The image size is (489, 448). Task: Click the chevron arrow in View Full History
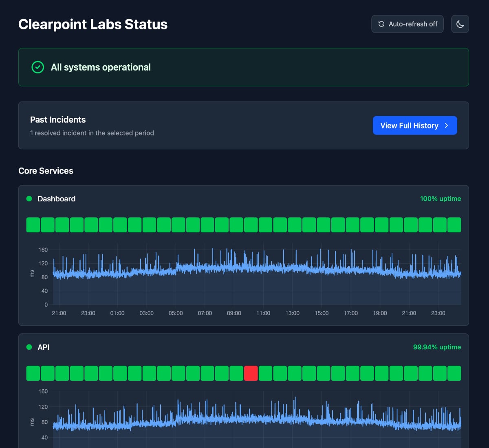pyautogui.click(x=446, y=126)
